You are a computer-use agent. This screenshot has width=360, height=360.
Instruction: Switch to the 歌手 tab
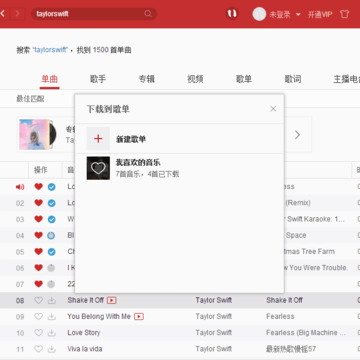click(98, 79)
